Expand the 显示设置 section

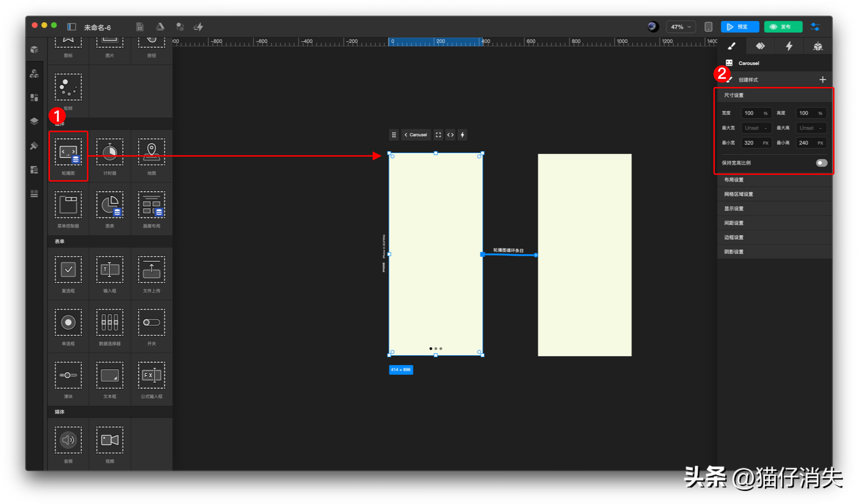click(x=774, y=209)
